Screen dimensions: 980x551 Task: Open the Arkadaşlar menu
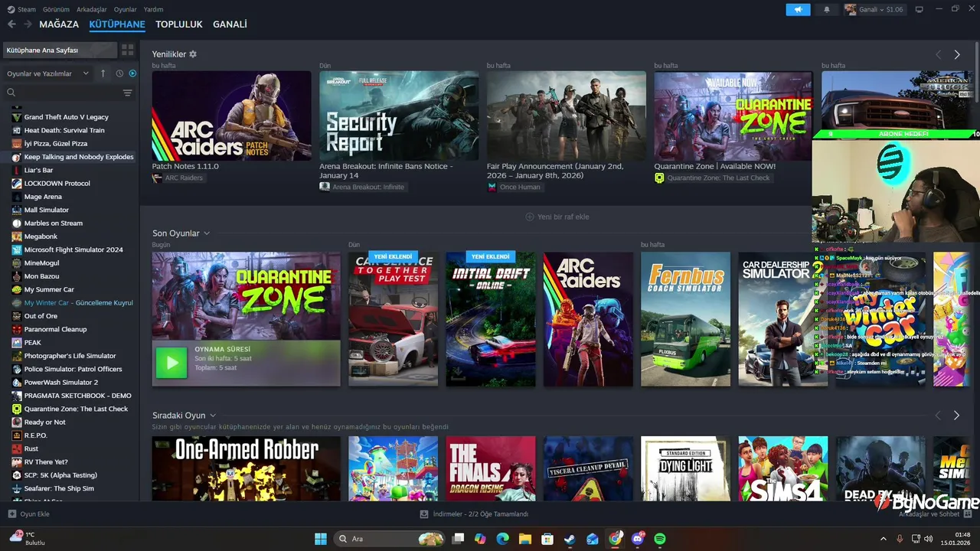pos(92,9)
